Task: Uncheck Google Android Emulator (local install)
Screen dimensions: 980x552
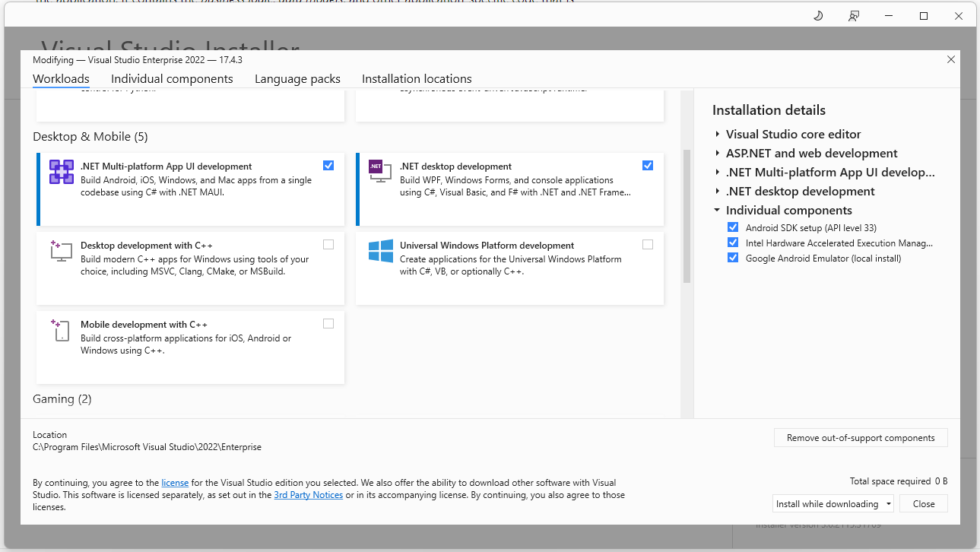Action: click(733, 258)
